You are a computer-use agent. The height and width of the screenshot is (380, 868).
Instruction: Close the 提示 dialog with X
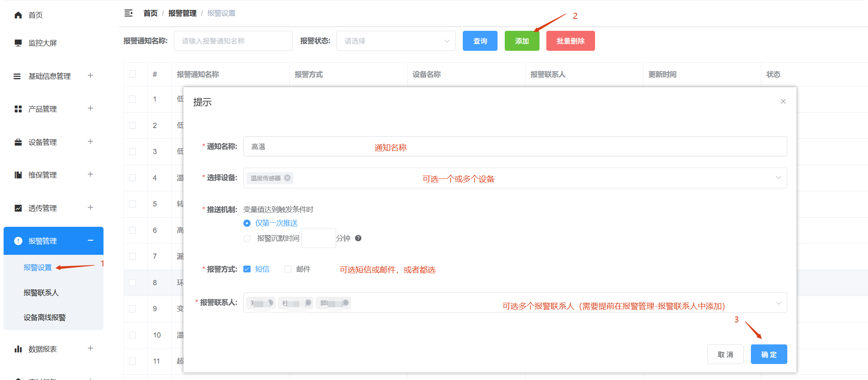click(783, 102)
